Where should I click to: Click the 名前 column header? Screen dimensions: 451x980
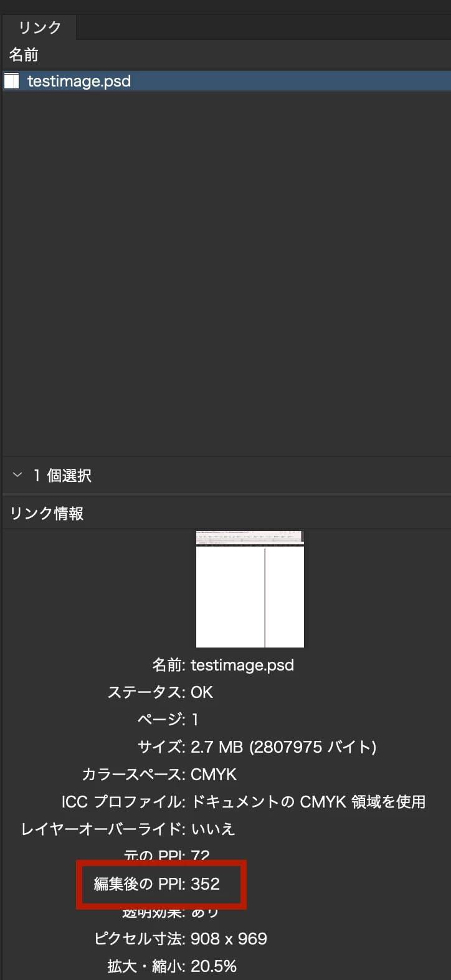click(24, 55)
